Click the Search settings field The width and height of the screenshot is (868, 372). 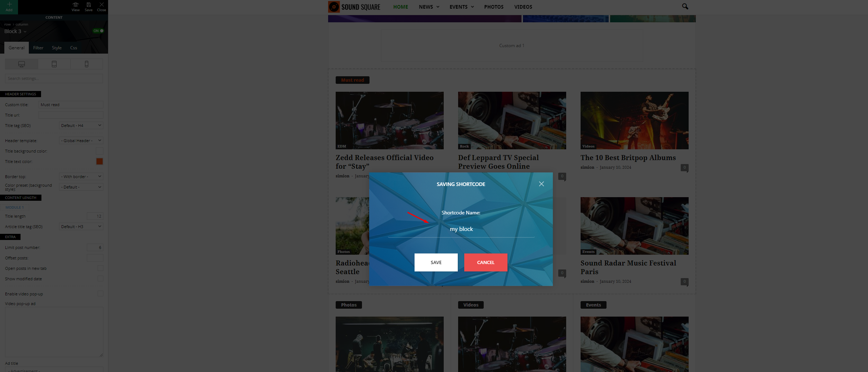54,78
